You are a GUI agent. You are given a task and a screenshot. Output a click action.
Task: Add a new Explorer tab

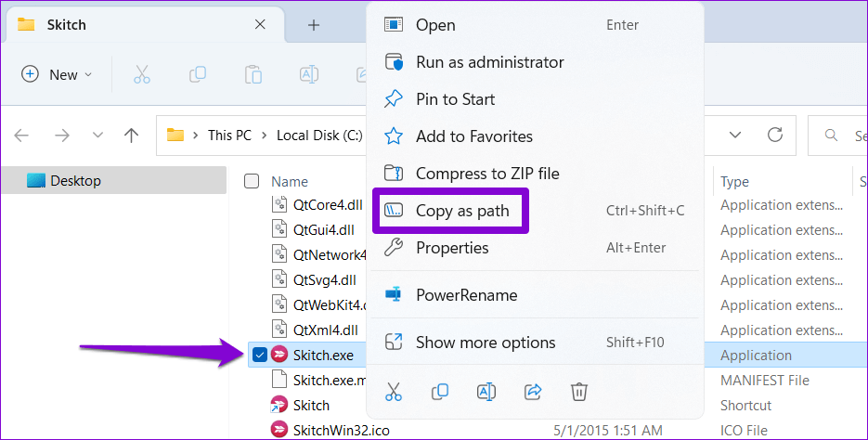pos(314,25)
